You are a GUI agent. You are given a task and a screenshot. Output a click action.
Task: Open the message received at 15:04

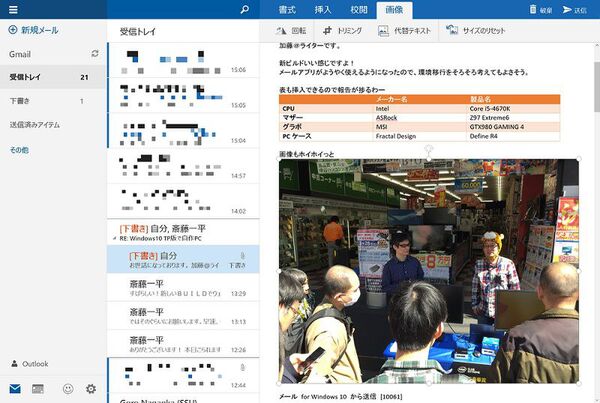(x=184, y=131)
